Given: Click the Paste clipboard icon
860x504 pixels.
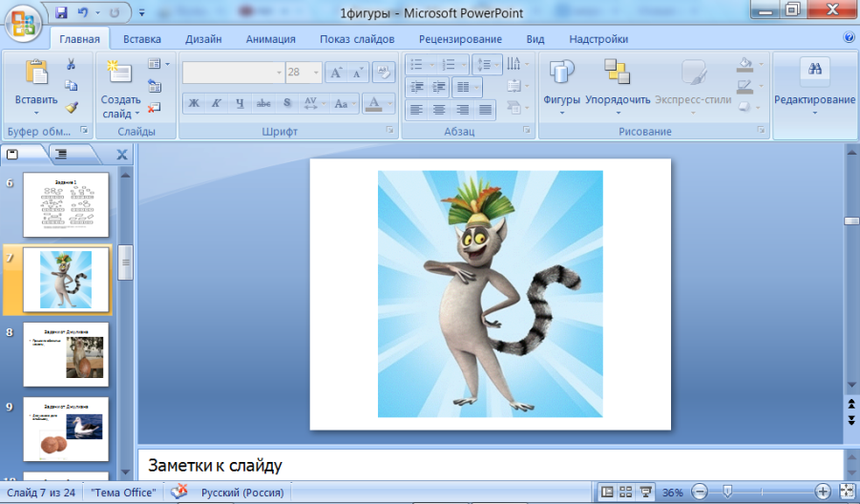Looking at the screenshot, I should click(x=36, y=72).
